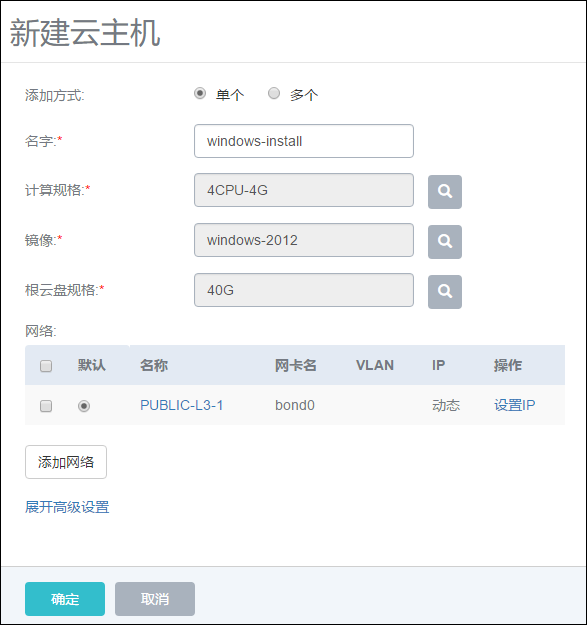Open image search next to windows-2012

pyautogui.click(x=445, y=242)
